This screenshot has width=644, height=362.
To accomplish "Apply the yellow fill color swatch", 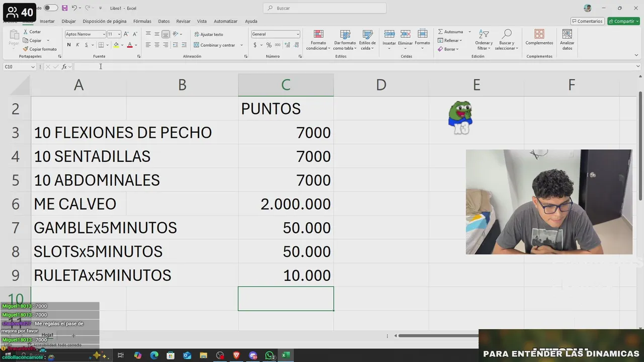I will pos(116,45).
